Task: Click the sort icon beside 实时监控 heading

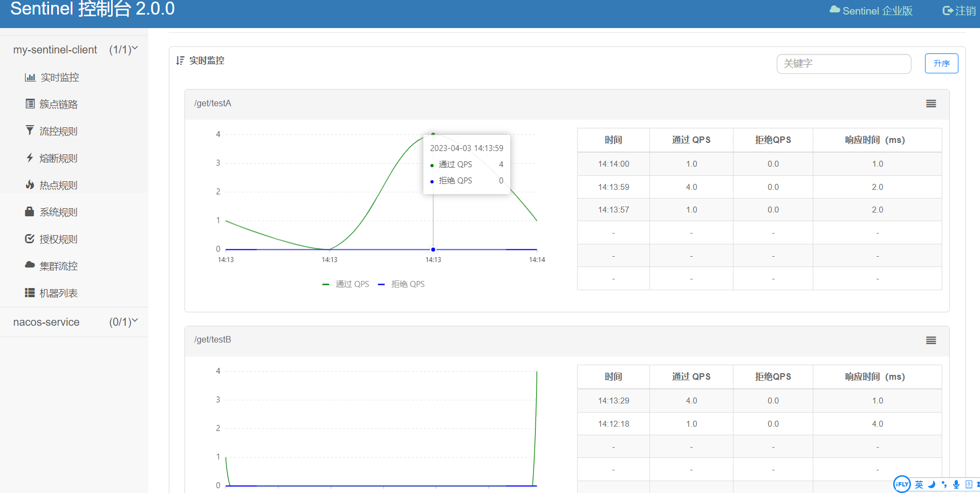Action: click(x=180, y=60)
